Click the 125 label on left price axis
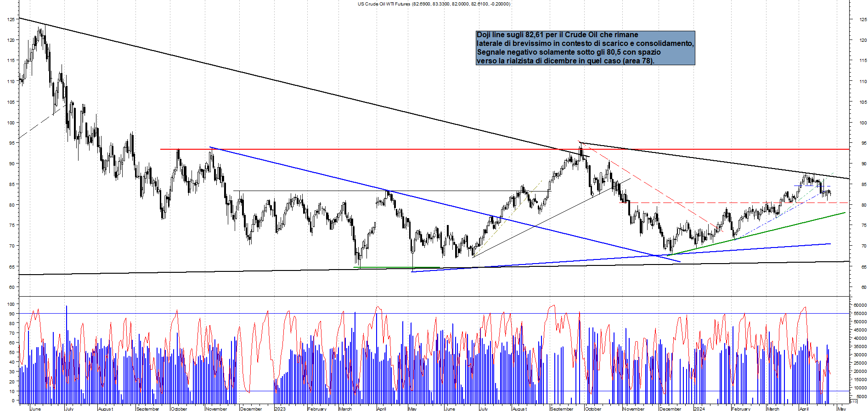Screen dimensions: 868x411 pyautogui.click(x=11, y=19)
